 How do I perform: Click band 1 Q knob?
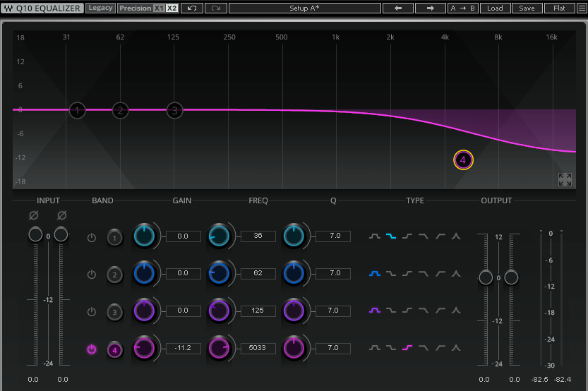click(294, 236)
